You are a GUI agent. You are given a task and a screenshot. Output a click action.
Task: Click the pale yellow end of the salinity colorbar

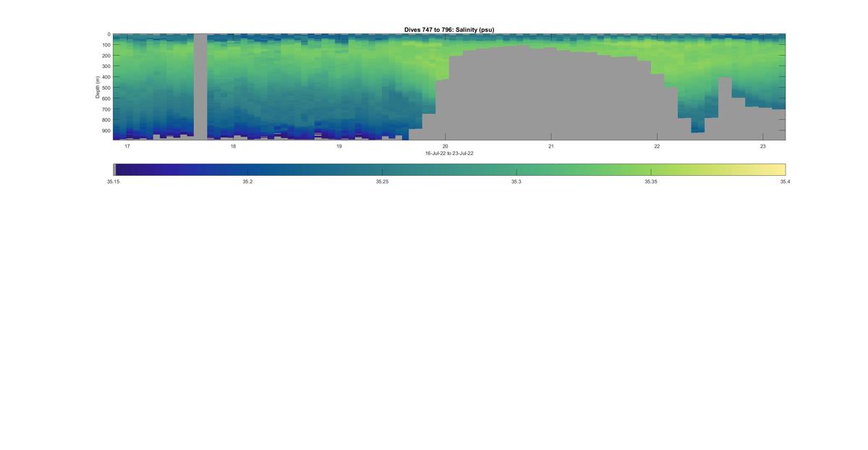pyautogui.click(x=780, y=170)
